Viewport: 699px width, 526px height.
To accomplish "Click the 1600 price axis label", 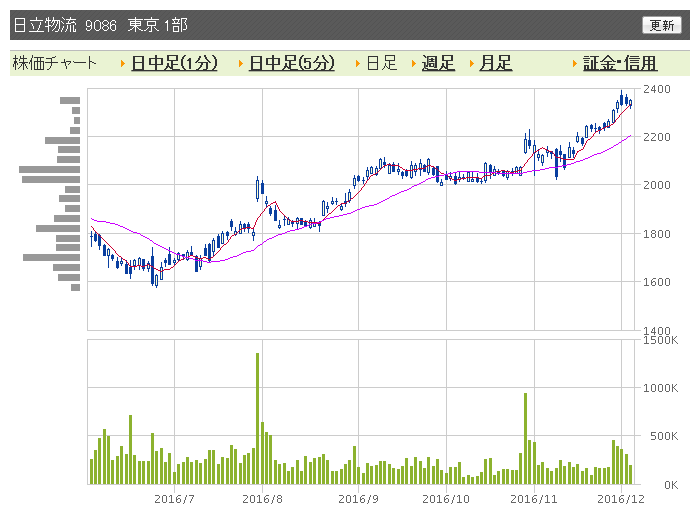I will click(657, 282).
